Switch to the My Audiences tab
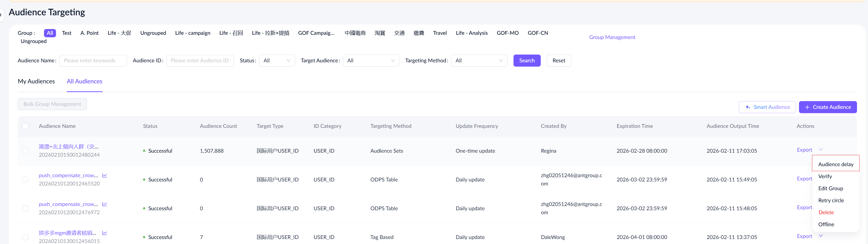 (36, 81)
